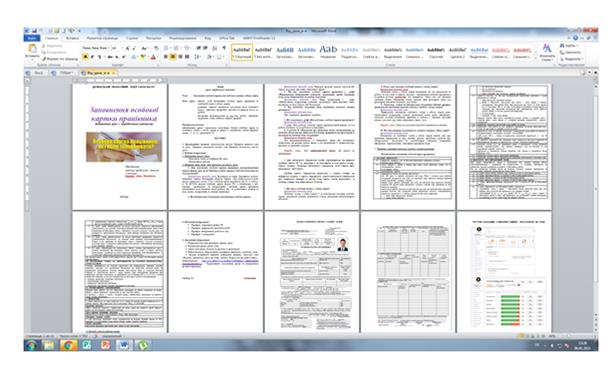Click the Format Painter brush icon
The width and height of the screenshot is (612, 383).
[x=44, y=59]
